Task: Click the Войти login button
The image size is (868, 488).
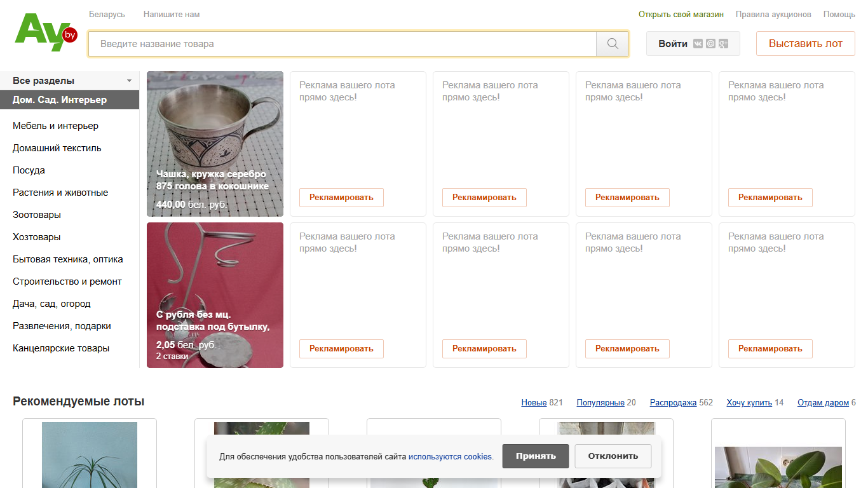Action: tap(693, 44)
